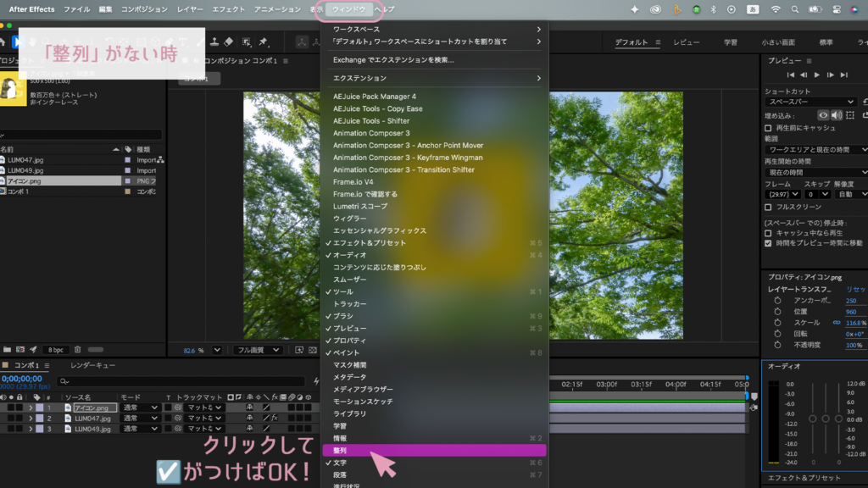Open the スペースバー shortcut dropdown

811,103
